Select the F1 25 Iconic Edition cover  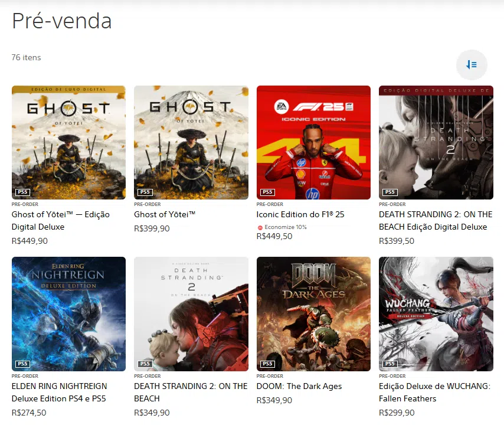[313, 142]
